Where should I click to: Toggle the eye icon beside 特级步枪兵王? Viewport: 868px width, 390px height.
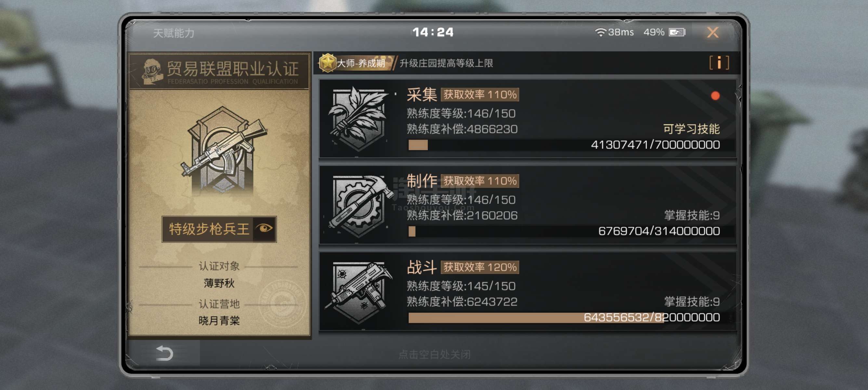[x=264, y=229]
